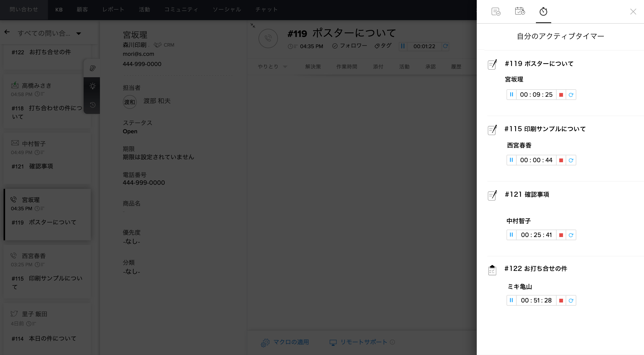Click the email mori@s.com
Screen dimensions: 644x355
[x=138, y=54]
